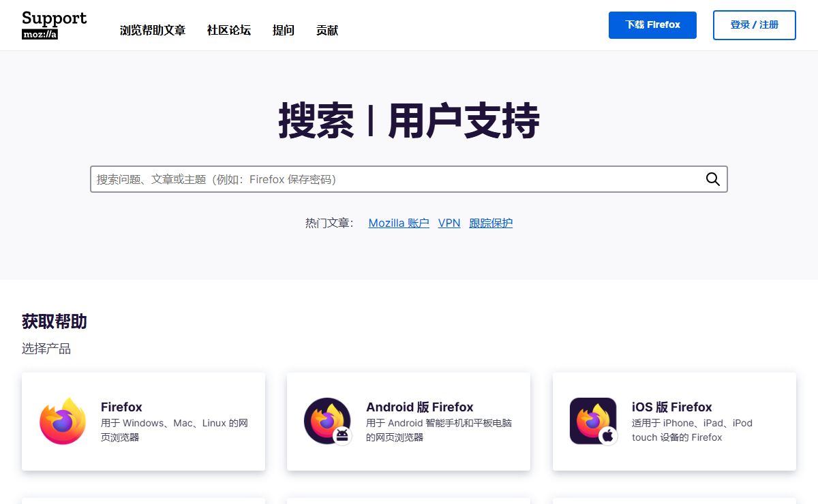Open the 跟踪保护 popular article link

click(x=491, y=223)
